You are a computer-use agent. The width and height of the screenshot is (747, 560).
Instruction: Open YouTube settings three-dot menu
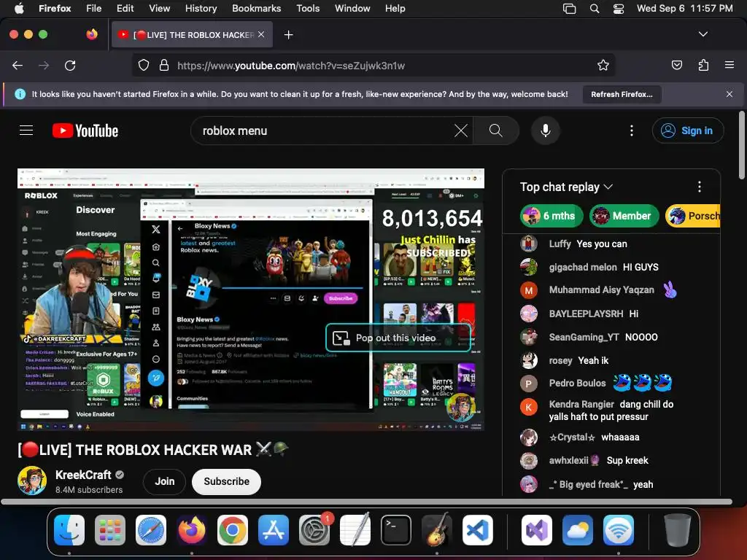click(x=632, y=131)
